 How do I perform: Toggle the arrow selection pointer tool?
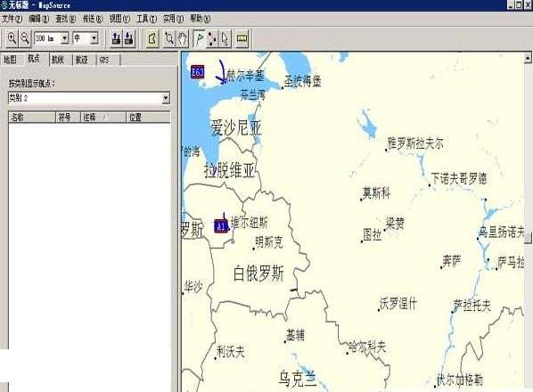point(225,38)
